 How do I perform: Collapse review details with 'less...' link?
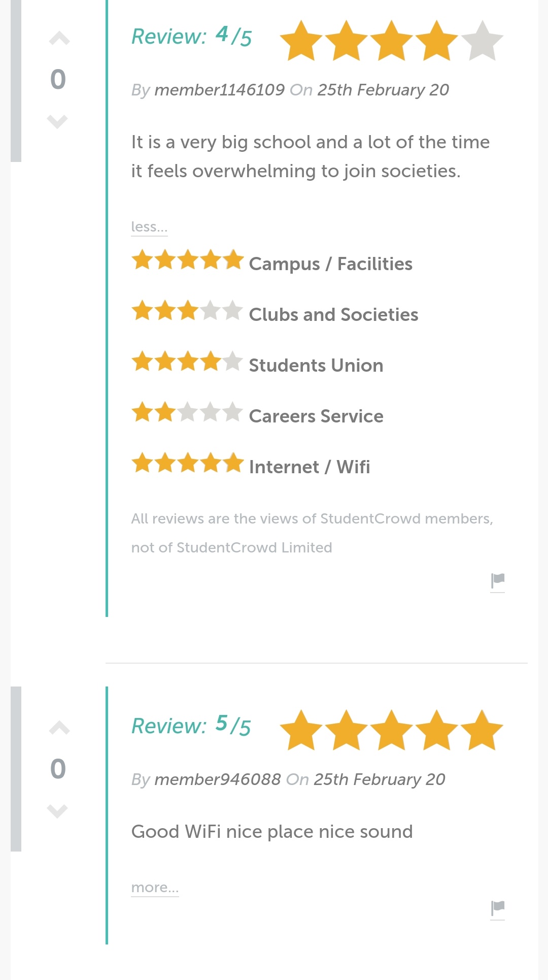coord(149,226)
